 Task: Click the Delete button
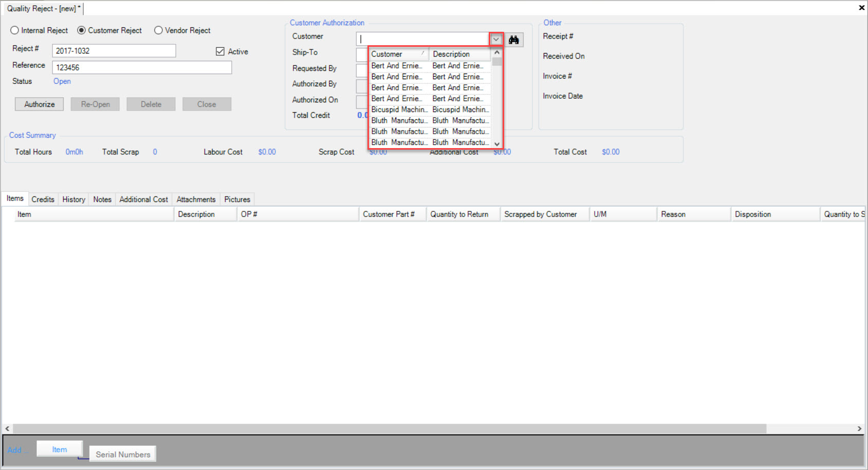tap(151, 104)
